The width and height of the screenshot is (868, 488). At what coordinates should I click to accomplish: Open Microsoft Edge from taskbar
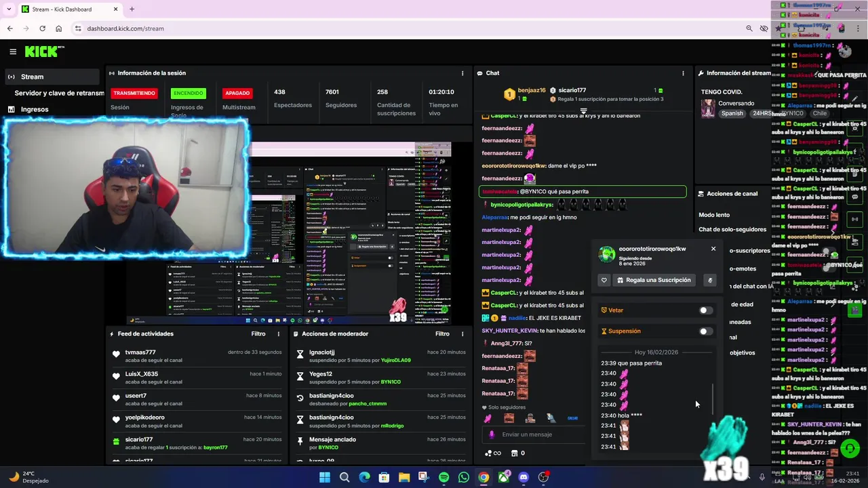(364, 477)
